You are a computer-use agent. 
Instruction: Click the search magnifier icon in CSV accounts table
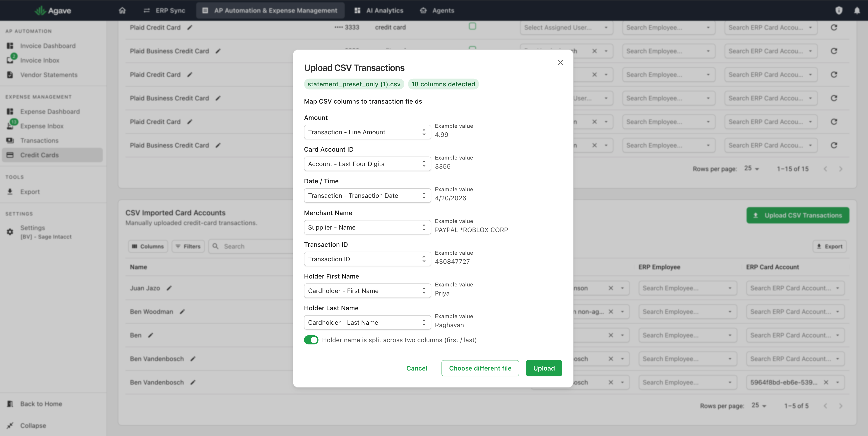click(216, 246)
